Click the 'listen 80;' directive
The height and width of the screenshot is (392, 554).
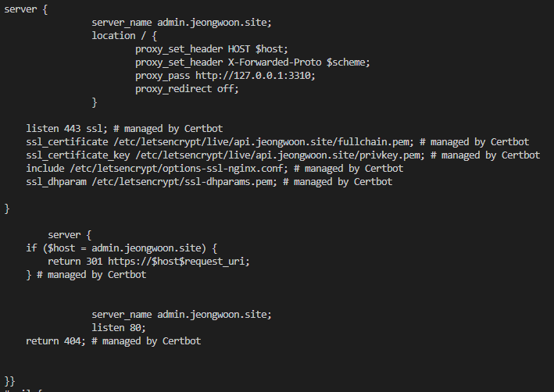[119, 328]
